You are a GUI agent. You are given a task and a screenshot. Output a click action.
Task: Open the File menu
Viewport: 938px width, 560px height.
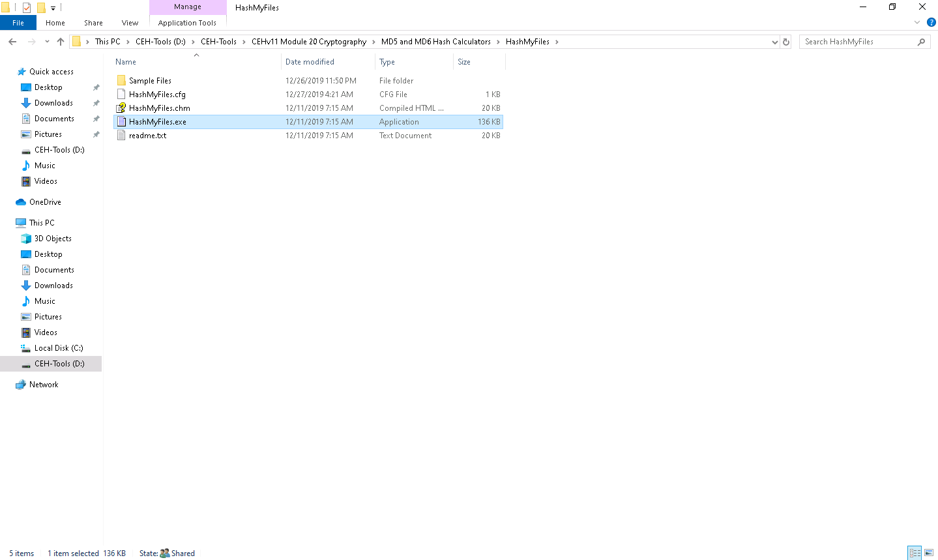(18, 23)
